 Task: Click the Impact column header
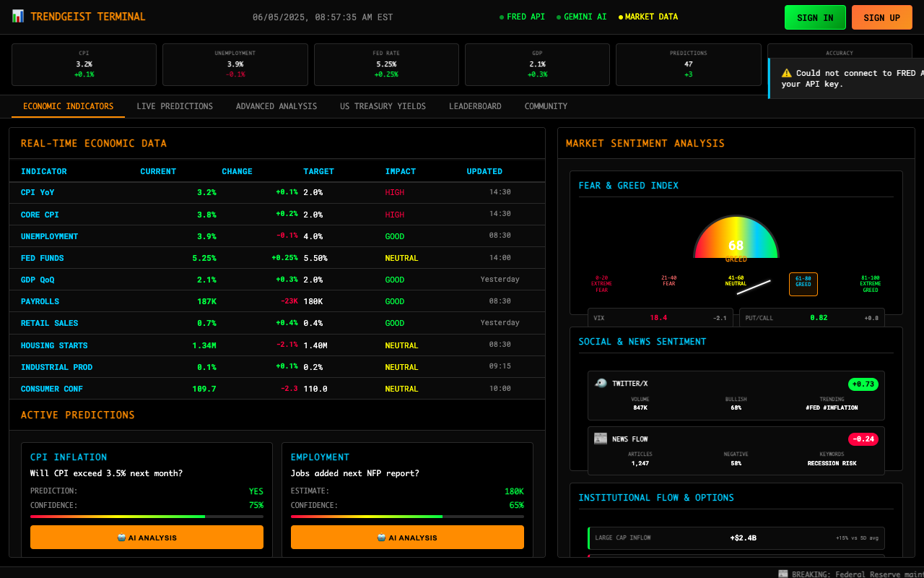(x=401, y=171)
